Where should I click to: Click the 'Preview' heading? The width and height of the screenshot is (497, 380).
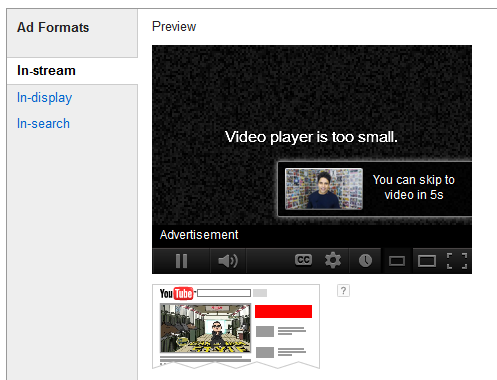(x=174, y=27)
